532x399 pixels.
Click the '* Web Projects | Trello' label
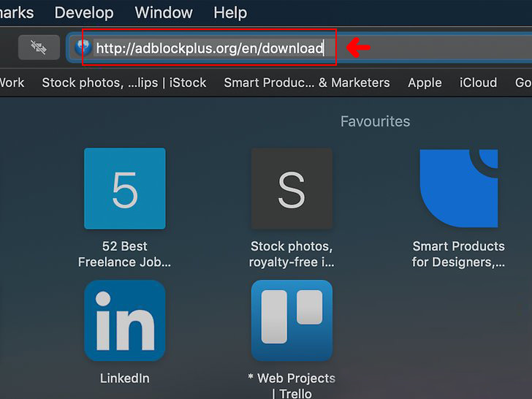tap(292, 385)
